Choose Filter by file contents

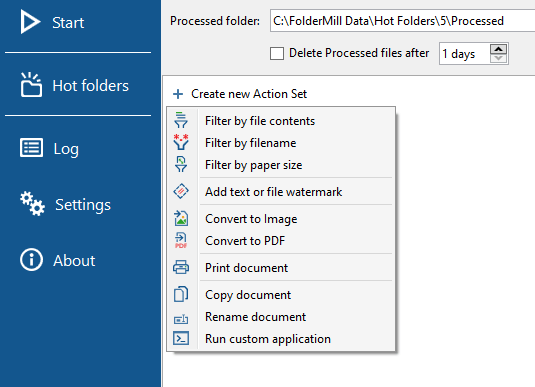(281, 121)
